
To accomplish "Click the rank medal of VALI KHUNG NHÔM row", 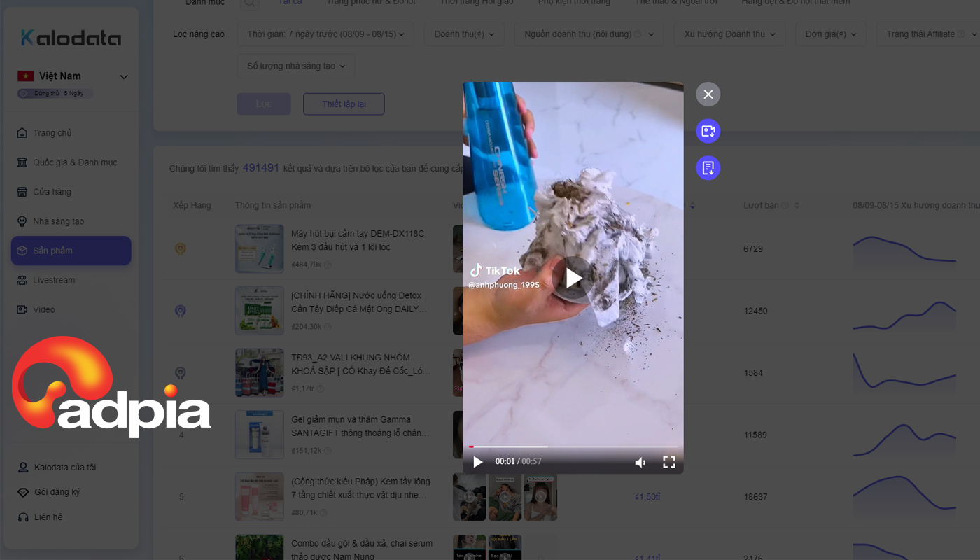I will coord(181,373).
